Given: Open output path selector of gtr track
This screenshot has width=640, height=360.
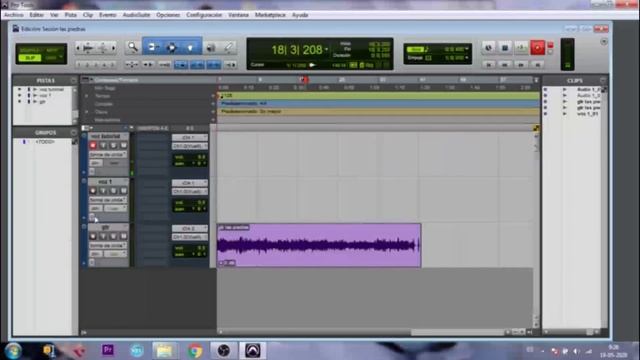Looking at the screenshot, I should [x=190, y=237].
